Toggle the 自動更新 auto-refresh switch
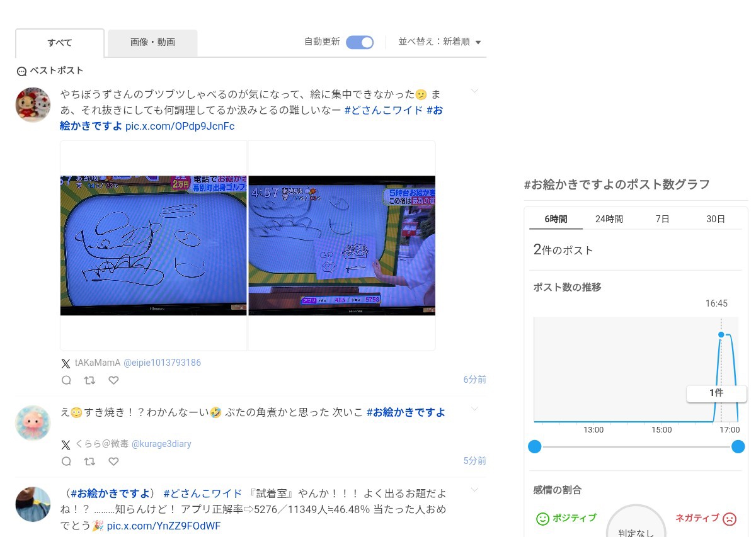756x537 pixels. tap(360, 42)
